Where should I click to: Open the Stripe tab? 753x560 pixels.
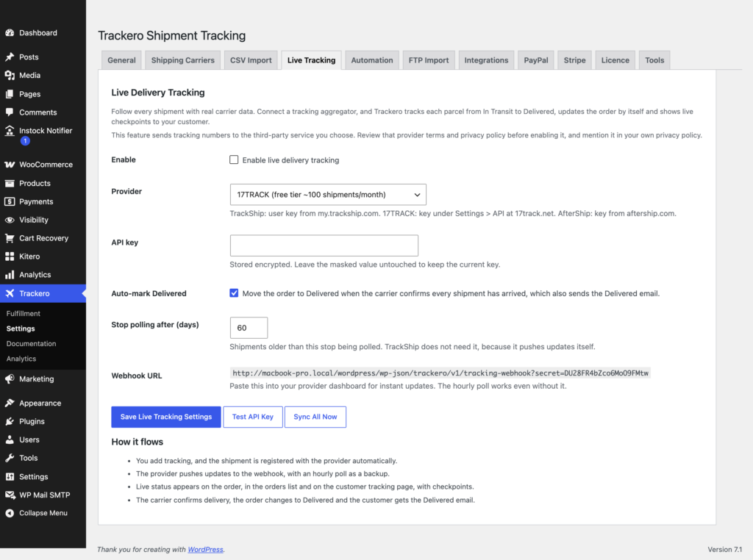(x=574, y=60)
